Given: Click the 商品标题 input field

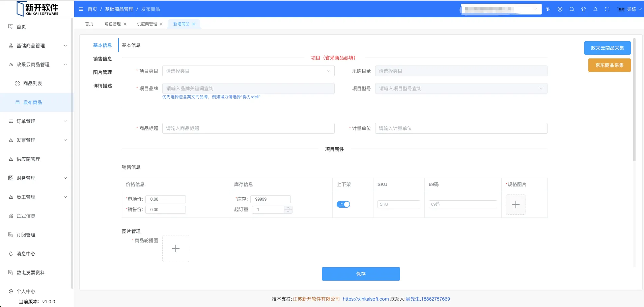Looking at the screenshot, I should [x=248, y=128].
